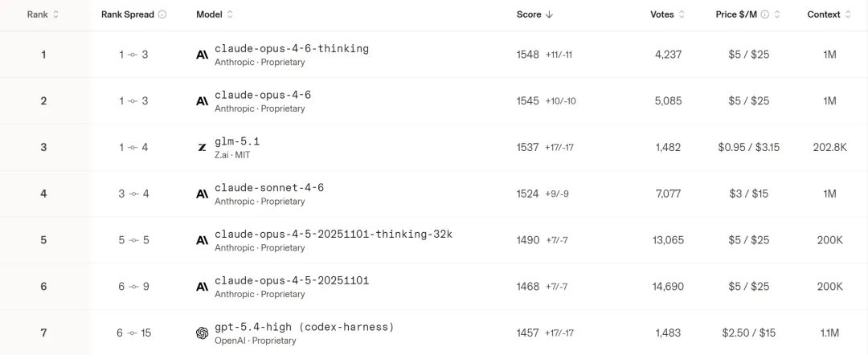Sort by Price $/M sort arrows
This screenshot has height=355, width=868.
click(x=777, y=14)
